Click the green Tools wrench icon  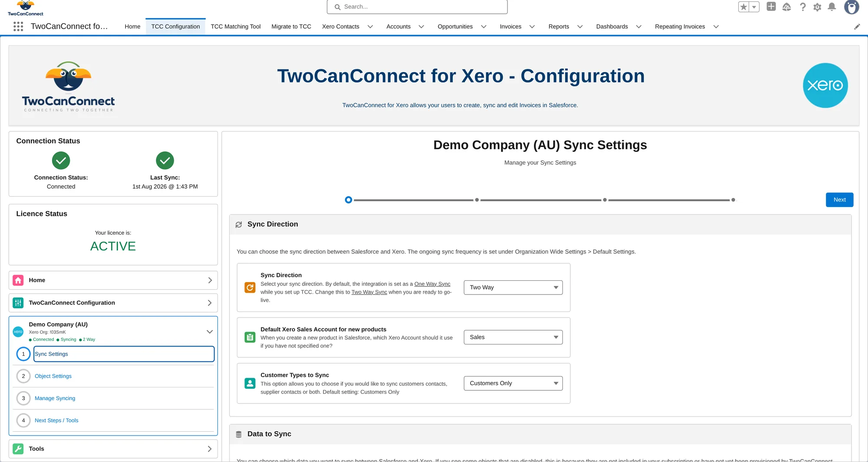coord(18,449)
